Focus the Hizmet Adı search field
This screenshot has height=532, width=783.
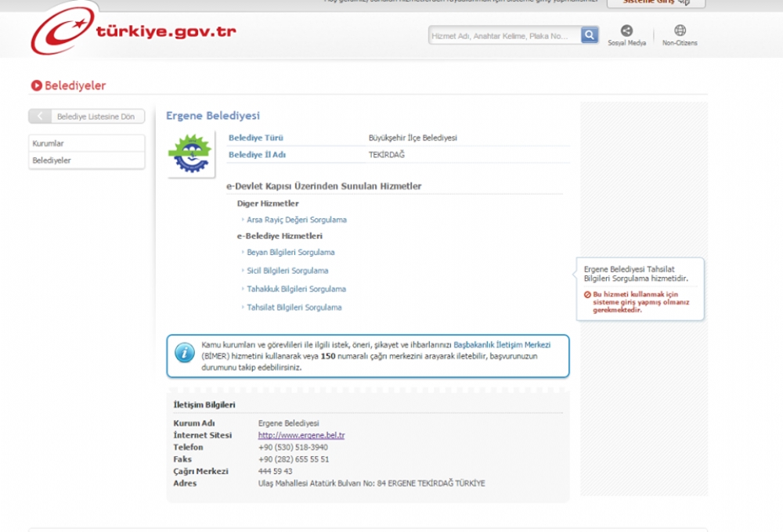pos(505,35)
